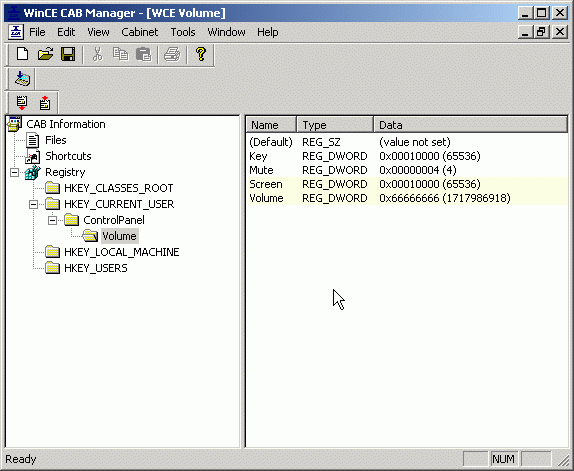Click the list icon with red up arrow
Screen dimensions: 574x471
tap(45, 103)
